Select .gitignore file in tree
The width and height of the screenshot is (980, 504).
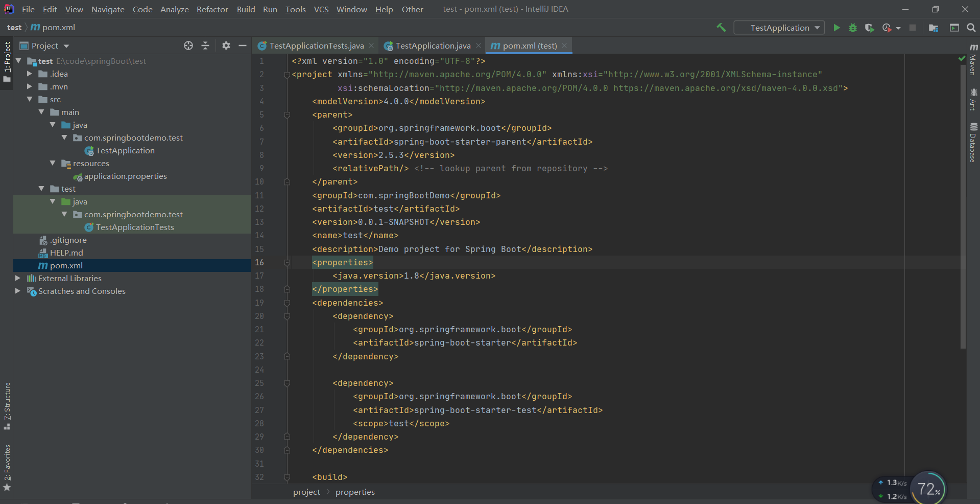pos(68,240)
